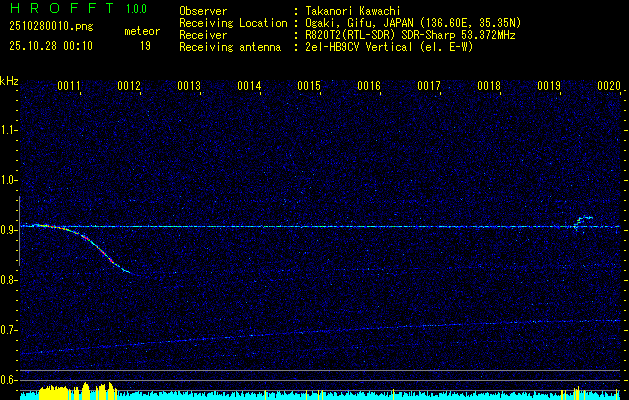Image resolution: width=629 pixels, height=400 pixels.
Task: Select the 0.7 frequency axis label
Action: tap(10, 330)
